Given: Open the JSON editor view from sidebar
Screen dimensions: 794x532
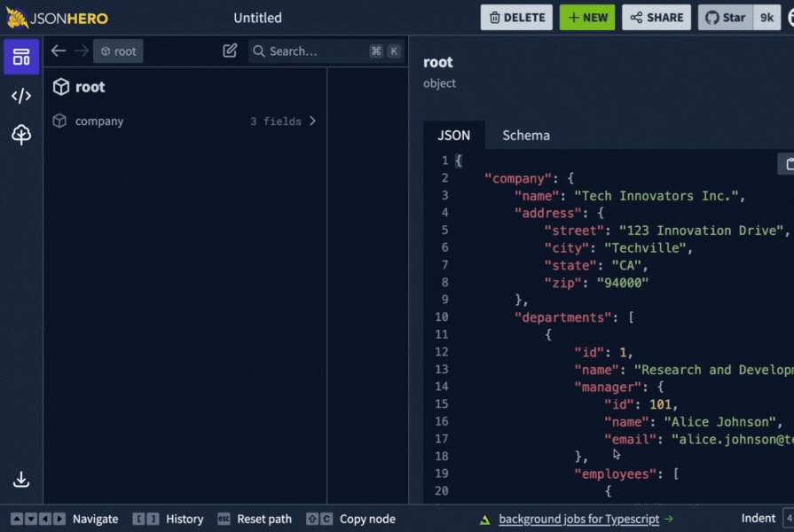Looking at the screenshot, I should (x=20, y=95).
